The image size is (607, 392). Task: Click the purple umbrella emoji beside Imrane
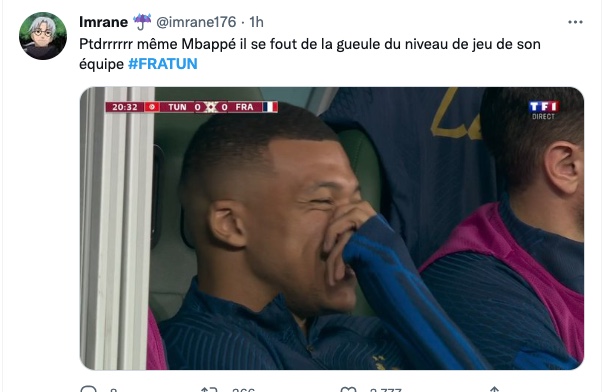pyautogui.click(x=142, y=22)
